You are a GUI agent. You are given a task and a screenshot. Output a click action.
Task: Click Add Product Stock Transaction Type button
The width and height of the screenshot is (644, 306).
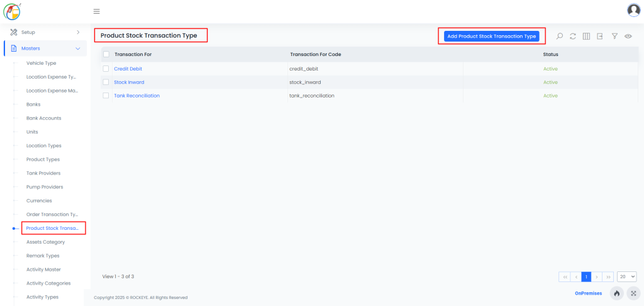491,37
